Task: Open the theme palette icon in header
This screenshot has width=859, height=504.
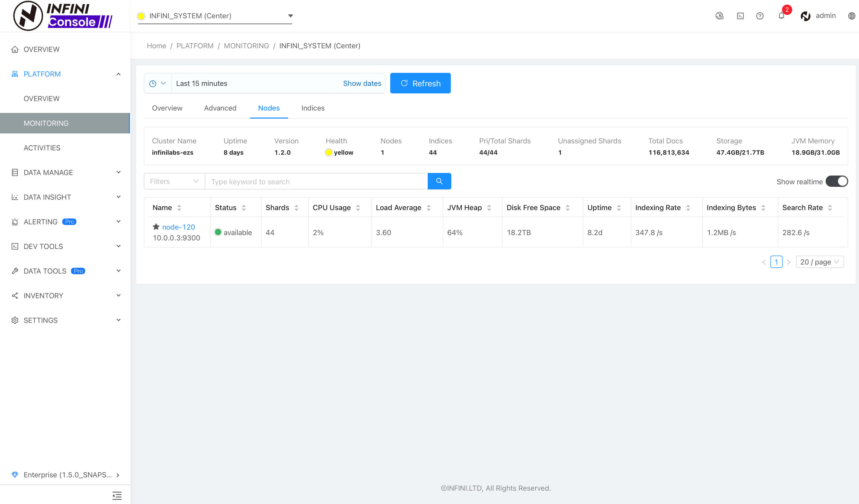Action: coord(719,16)
